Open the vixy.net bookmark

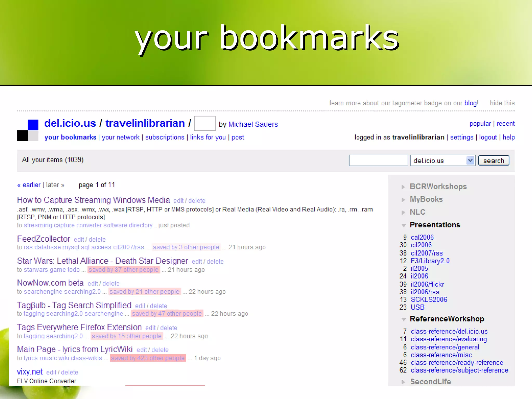[30, 372]
